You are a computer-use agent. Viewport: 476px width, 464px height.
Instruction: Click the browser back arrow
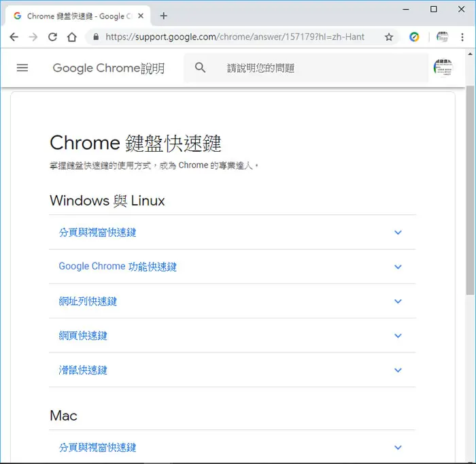tap(14, 37)
